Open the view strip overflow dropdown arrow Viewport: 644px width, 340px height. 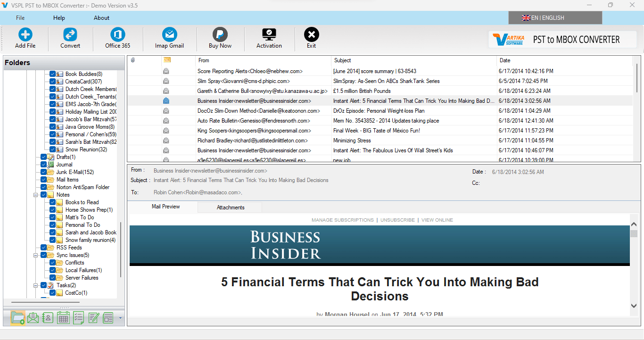[x=120, y=318]
